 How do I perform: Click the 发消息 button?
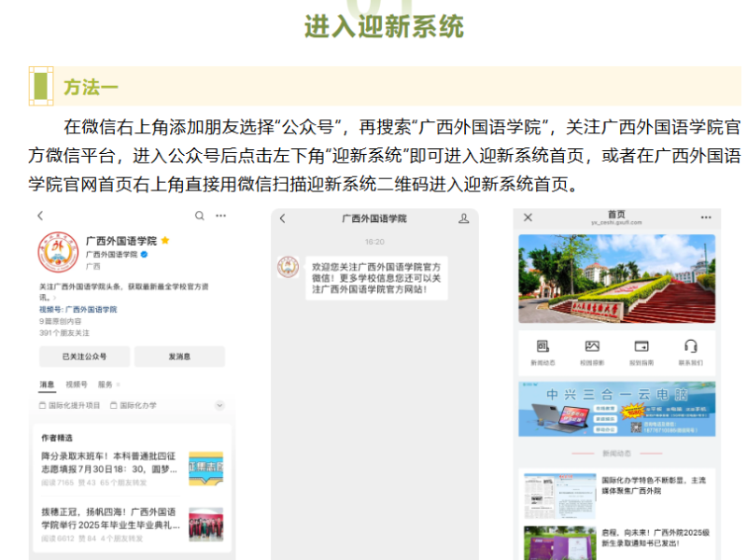[x=179, y=357]
